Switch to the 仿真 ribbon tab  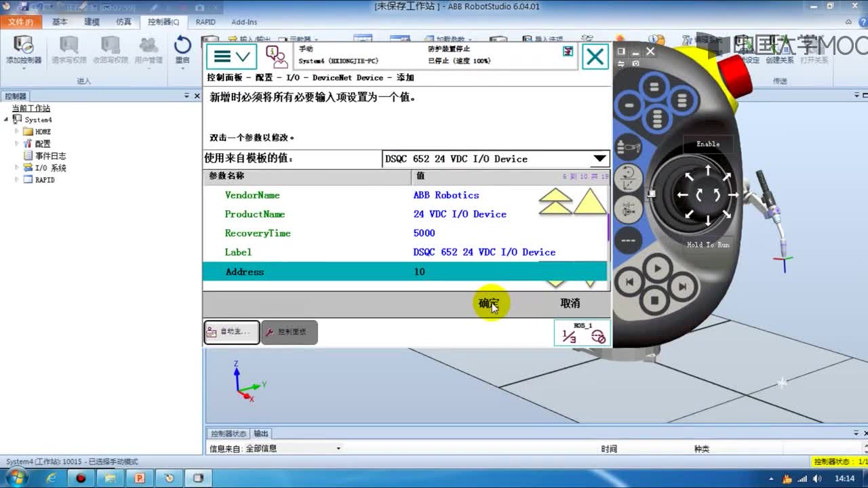(123, 22)
